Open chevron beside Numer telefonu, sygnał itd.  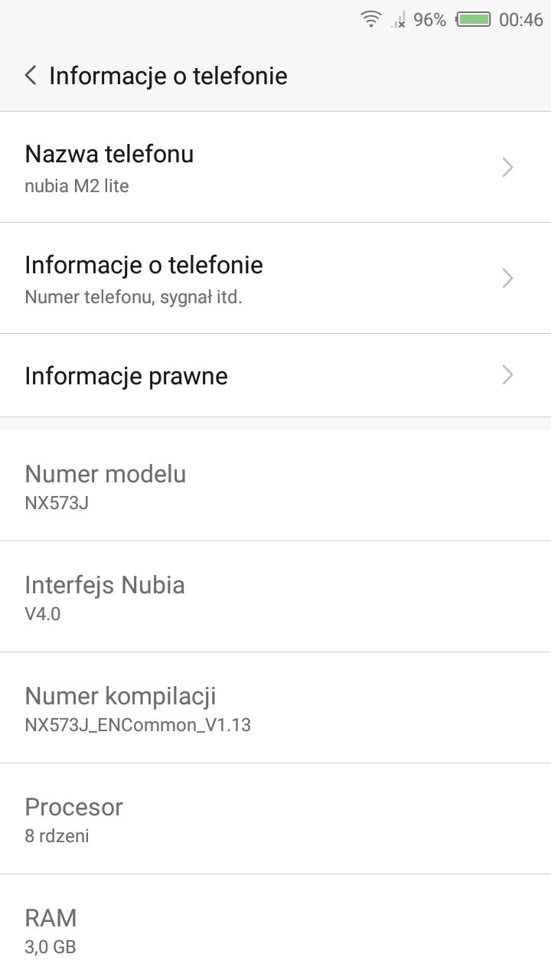507,278
